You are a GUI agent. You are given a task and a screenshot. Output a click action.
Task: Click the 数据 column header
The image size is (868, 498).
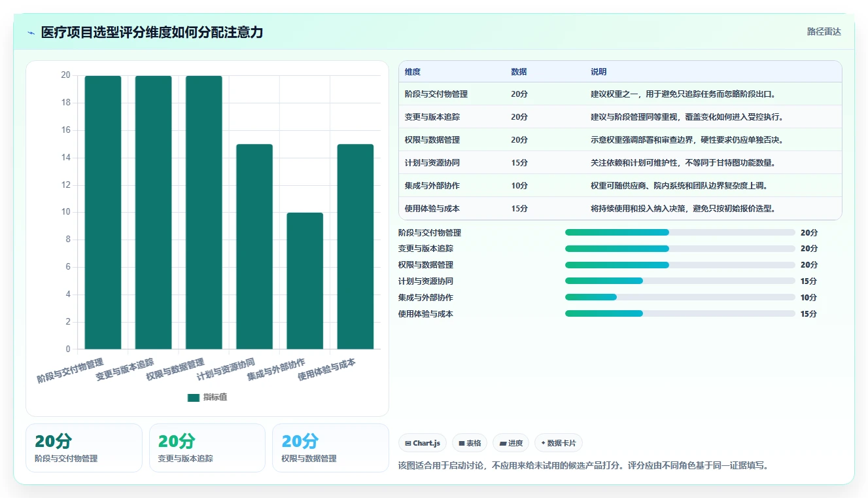(x=519, y=72)
